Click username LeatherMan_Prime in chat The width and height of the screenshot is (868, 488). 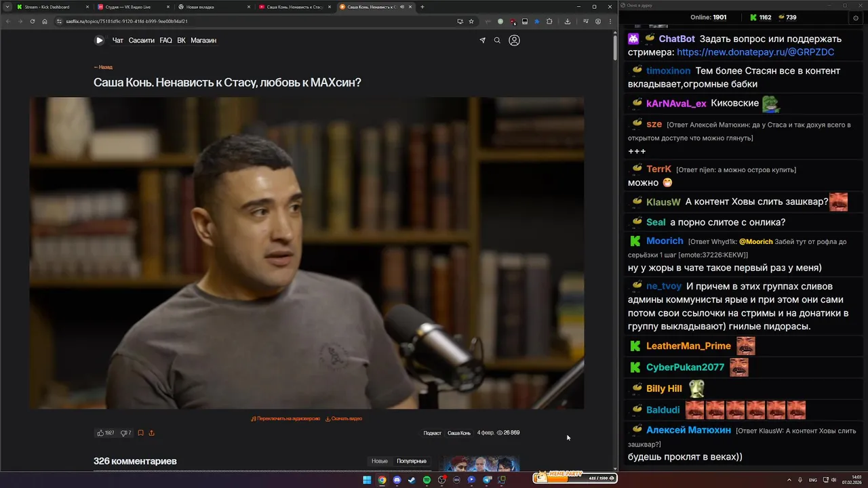688,346
